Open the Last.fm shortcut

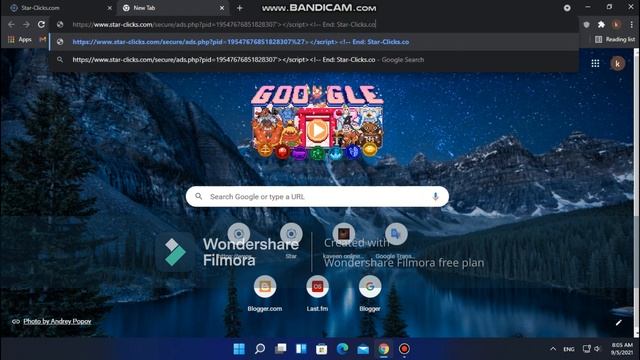click(317, 293)
